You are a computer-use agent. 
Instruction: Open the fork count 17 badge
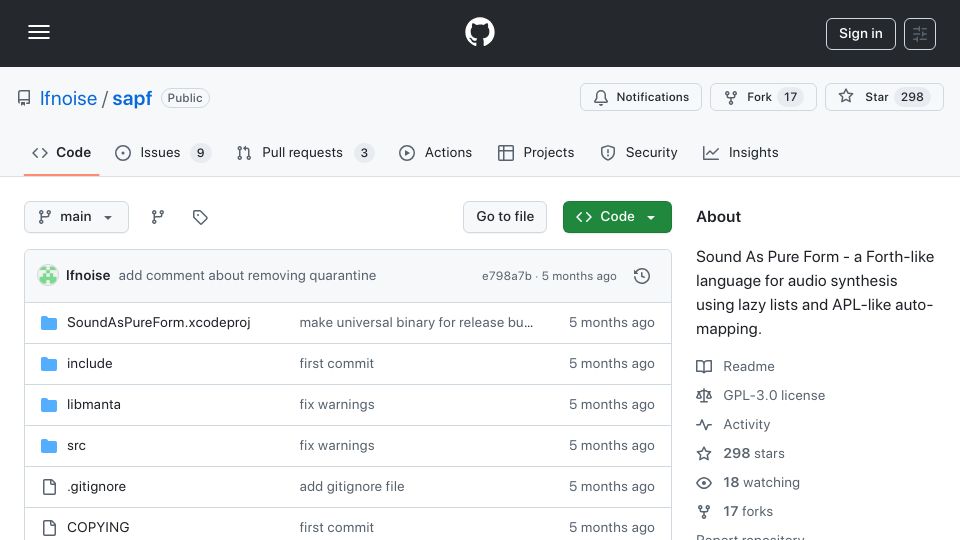pos(790,97)
